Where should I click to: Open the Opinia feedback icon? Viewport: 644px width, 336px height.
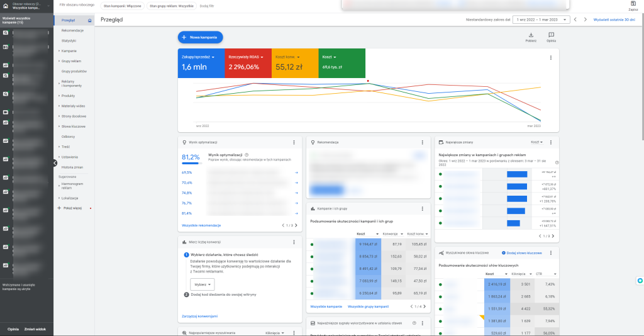pyautogui.click(x=551, y=35)
